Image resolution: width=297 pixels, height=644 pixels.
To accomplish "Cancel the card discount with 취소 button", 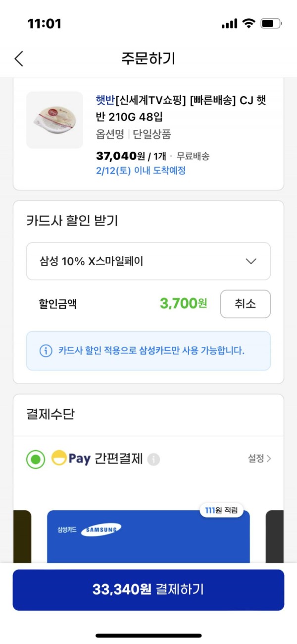I will coord(246,304).
